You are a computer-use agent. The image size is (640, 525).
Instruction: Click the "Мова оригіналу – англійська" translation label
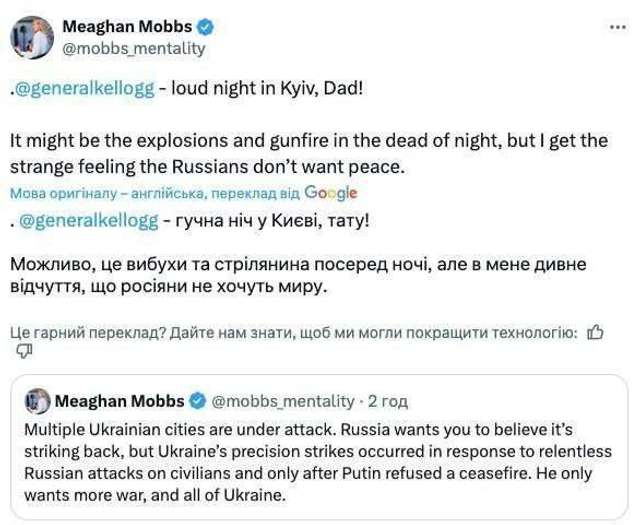click(x=98, y=191)
